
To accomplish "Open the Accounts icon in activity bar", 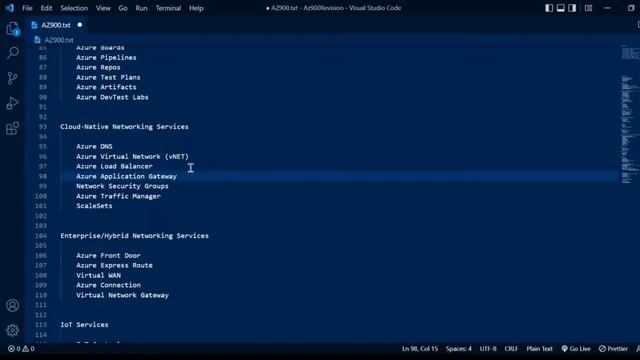I will point(13,305).
